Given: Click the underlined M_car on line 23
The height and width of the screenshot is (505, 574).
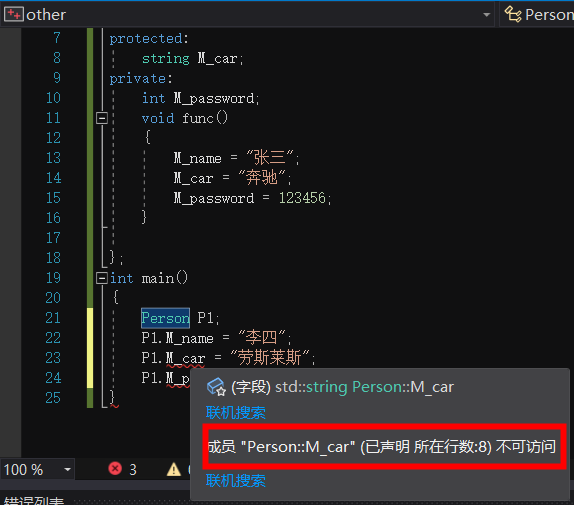Looking at the screenshot, I should pyautogui.click(x=185, y=358).
